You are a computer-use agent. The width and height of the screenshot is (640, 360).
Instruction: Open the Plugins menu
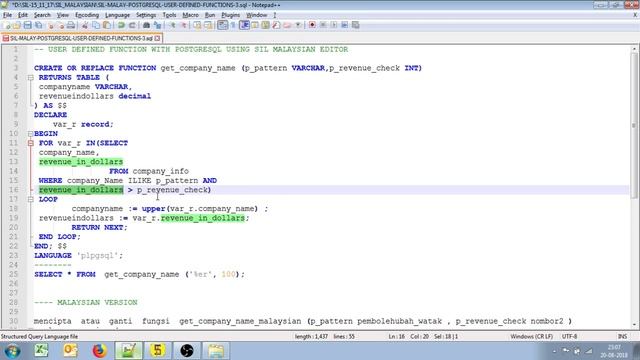click(231, 15)
